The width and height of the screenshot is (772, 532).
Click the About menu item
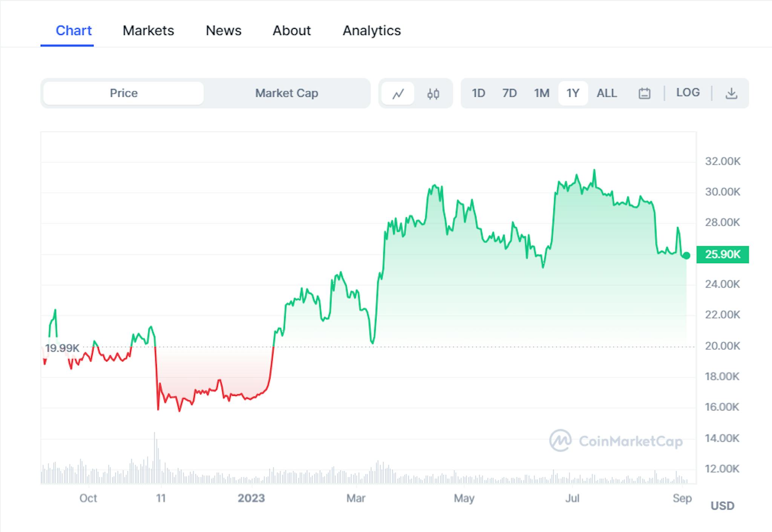tap(291, 15)
